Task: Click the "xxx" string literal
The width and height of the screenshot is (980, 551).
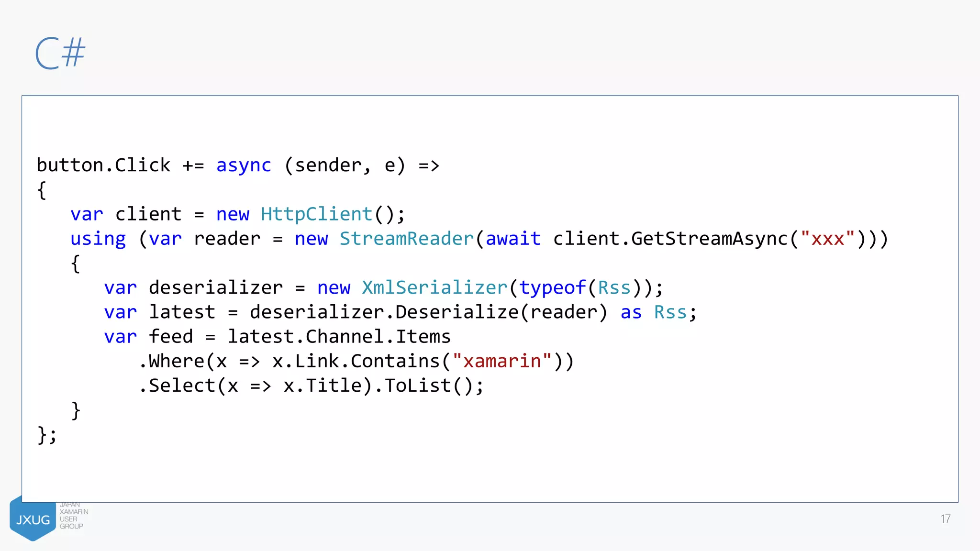Action: [827, 238]
